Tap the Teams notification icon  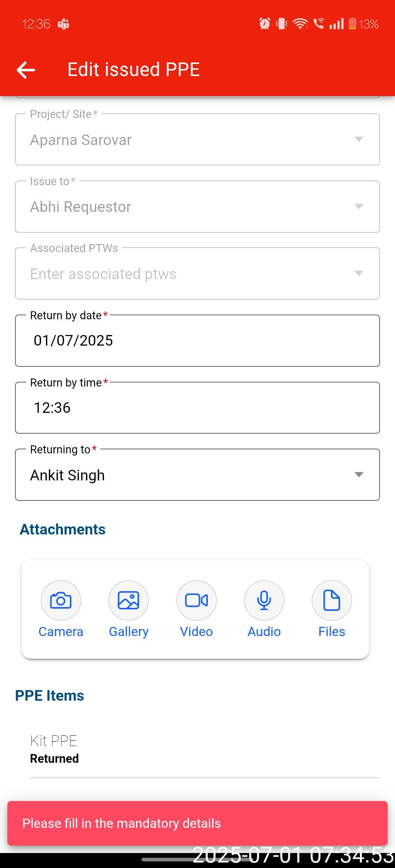63,24
